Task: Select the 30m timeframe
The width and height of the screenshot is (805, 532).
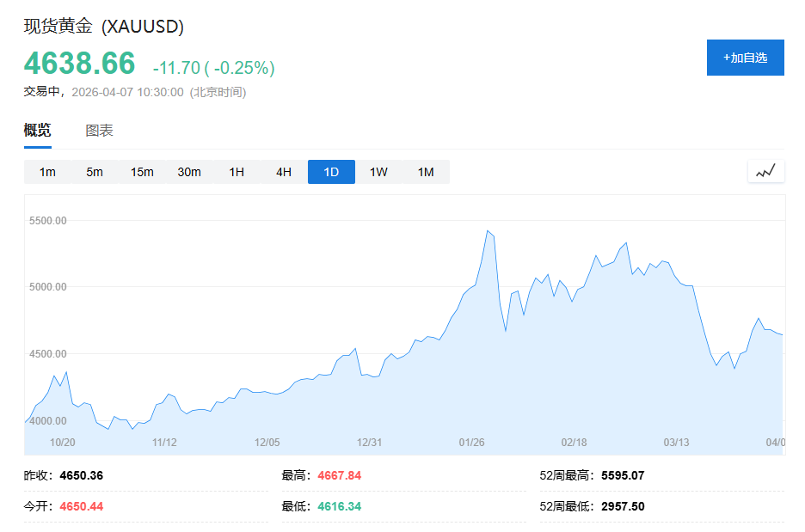Action: point(189,171)
